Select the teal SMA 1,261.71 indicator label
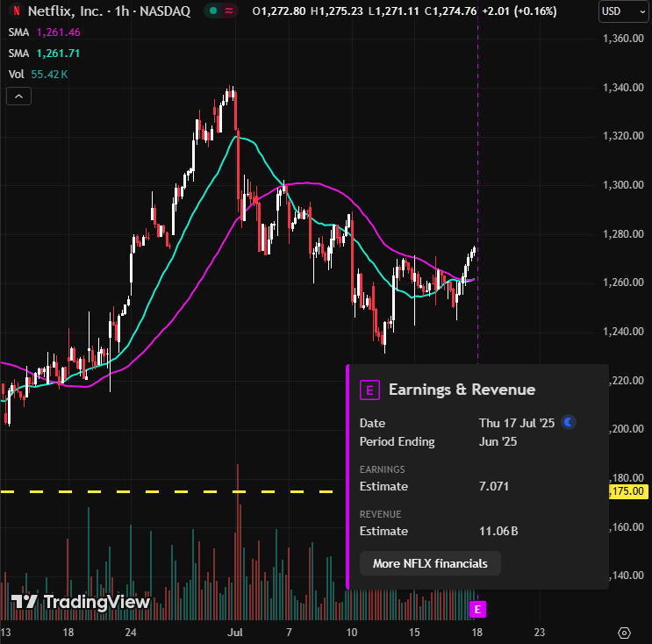The image size is (652, 644). pyautogui.click(x=44, y=54)
